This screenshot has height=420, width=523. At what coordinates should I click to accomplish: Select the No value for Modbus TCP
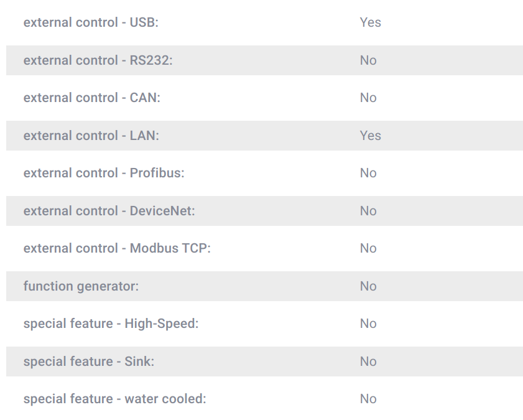pyautogui.click(x=368, y=248)
